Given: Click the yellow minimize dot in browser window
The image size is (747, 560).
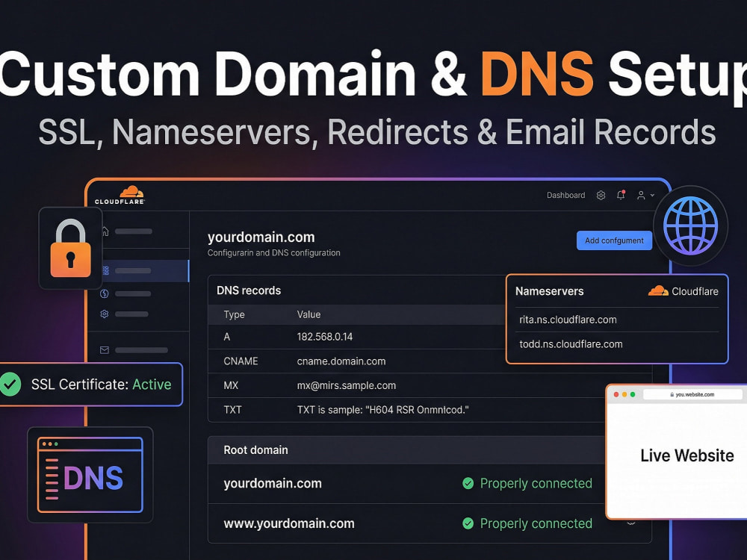Looking at the screenshot, I should [x=624, y=394].
